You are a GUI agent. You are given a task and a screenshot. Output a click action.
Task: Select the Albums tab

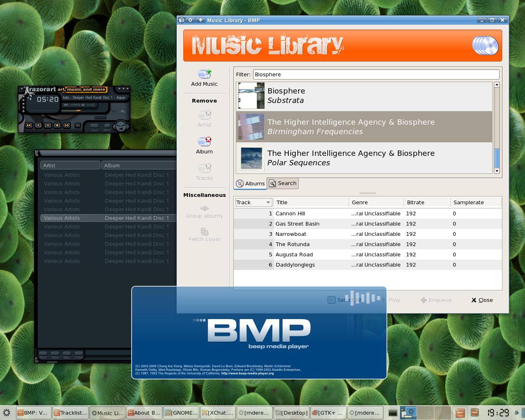(250, 183)
